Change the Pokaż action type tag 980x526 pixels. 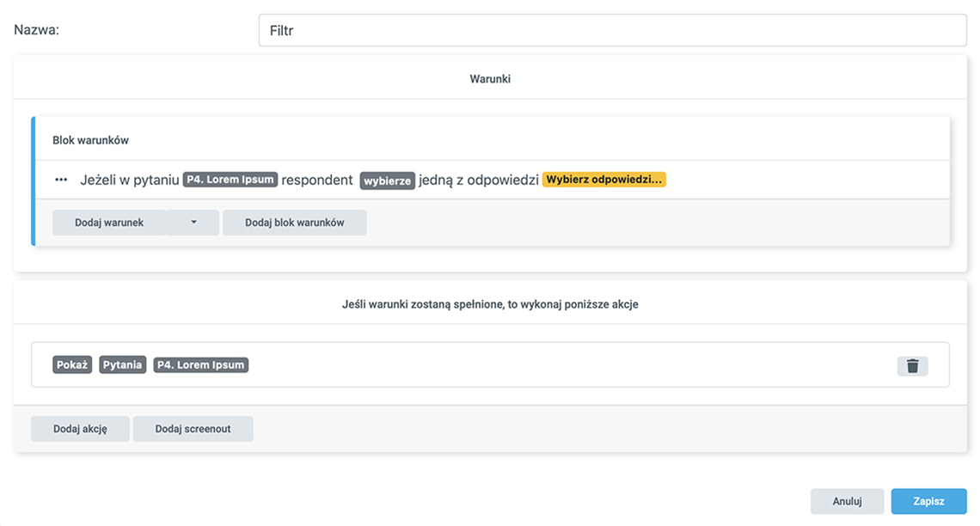72,364
